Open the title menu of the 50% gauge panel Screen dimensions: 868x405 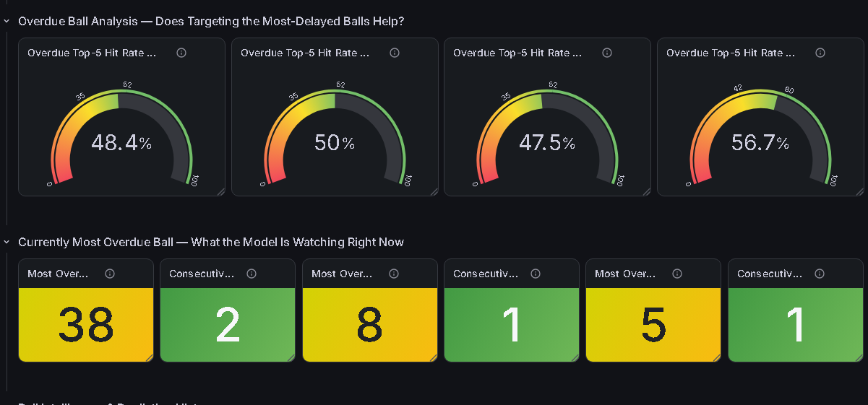coord(305,53)
